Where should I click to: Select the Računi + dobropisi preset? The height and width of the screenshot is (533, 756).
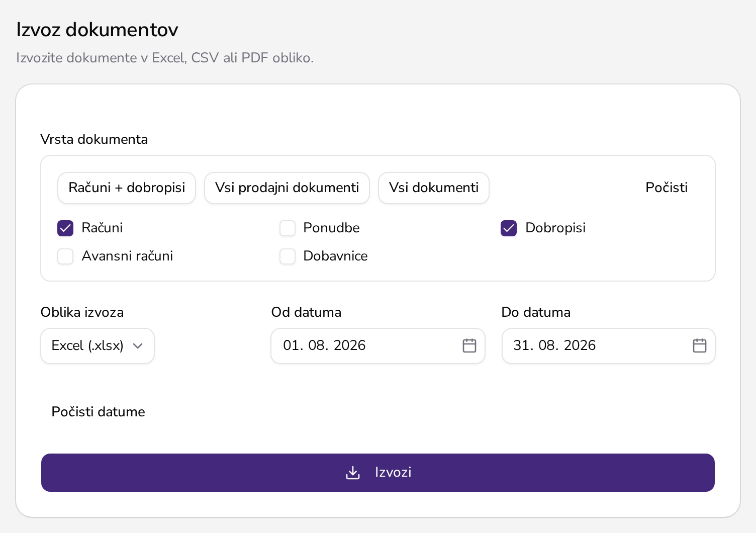127,188
